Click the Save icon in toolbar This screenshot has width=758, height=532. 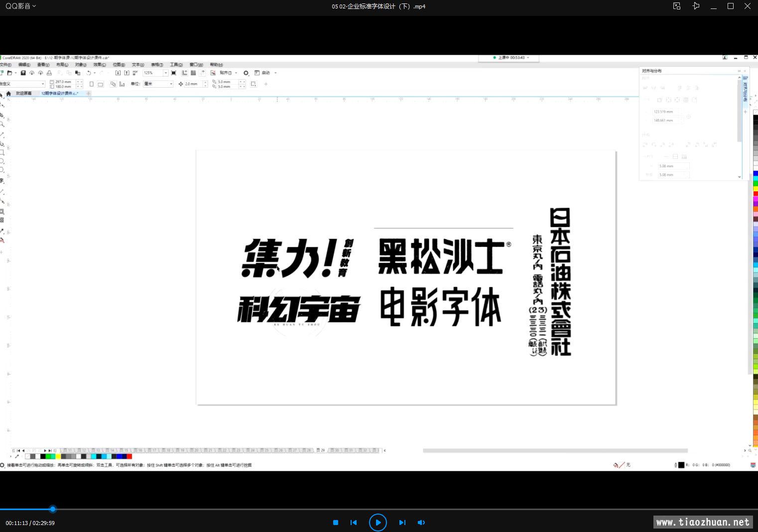[23, 73]
